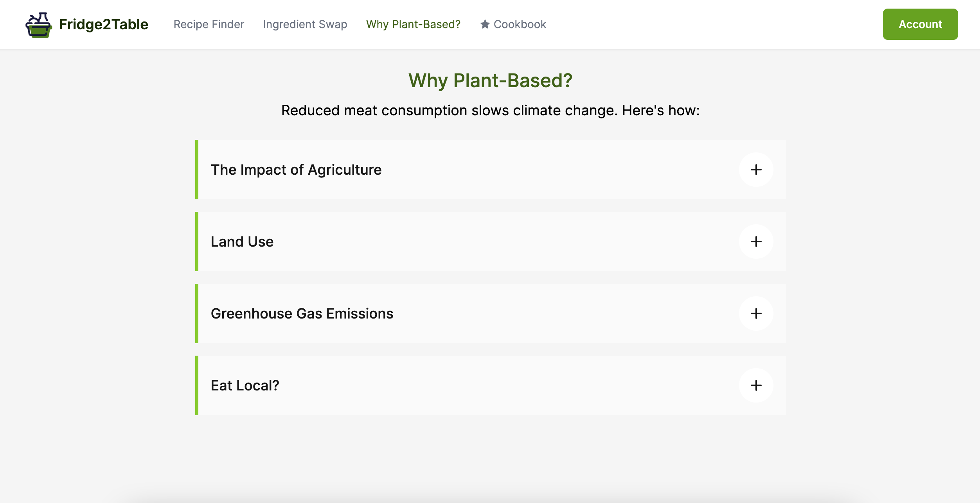Expand the Eat Local? section title
Image resolution: width=980 pixels, height=503 pixels.
tap(245, 385)
